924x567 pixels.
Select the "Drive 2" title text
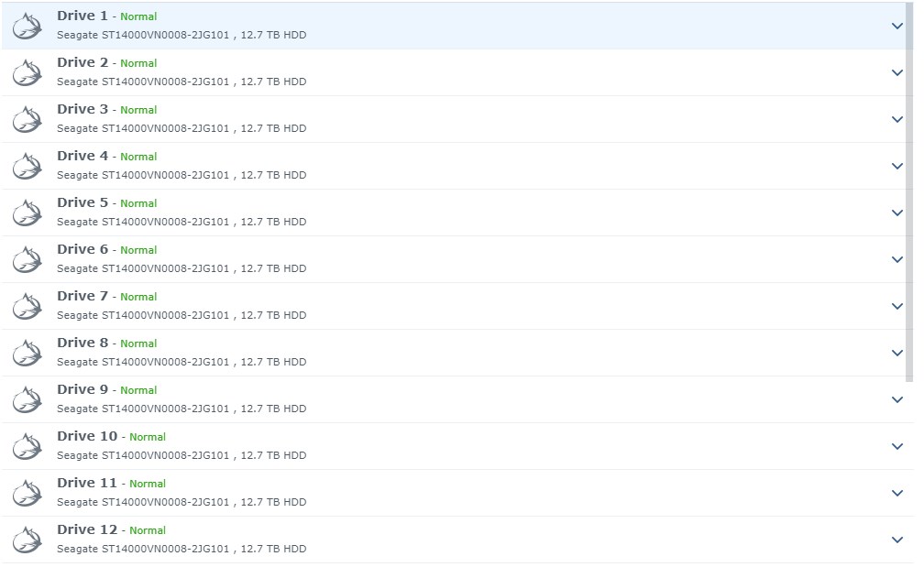(x=82, y=62)
